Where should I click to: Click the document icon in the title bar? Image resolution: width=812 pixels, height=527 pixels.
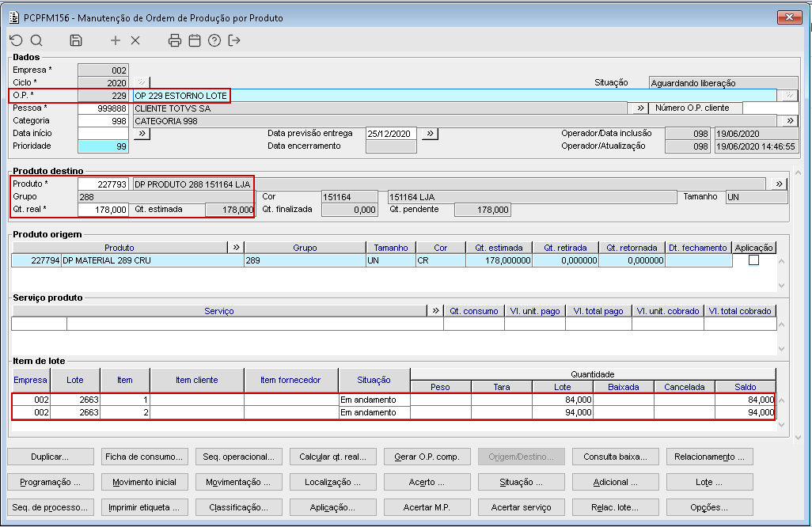pos(14,17)
